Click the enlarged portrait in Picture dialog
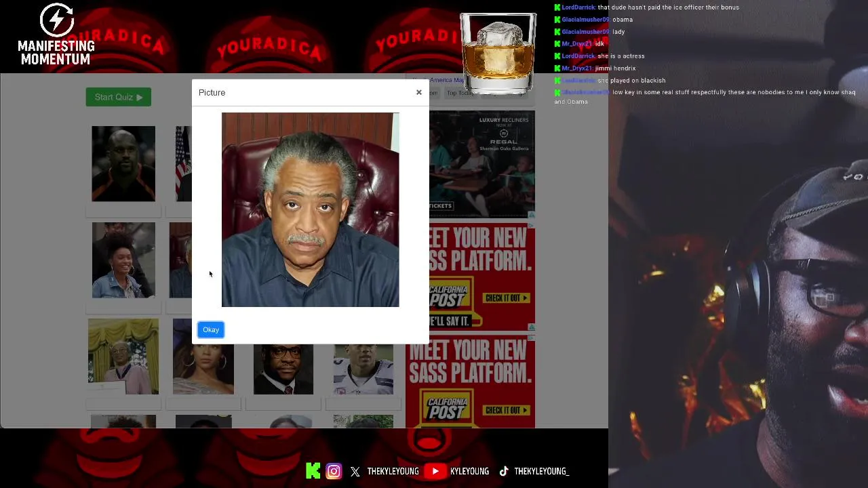This screenshot has width=868, height=488. click(x=311, y=210)
